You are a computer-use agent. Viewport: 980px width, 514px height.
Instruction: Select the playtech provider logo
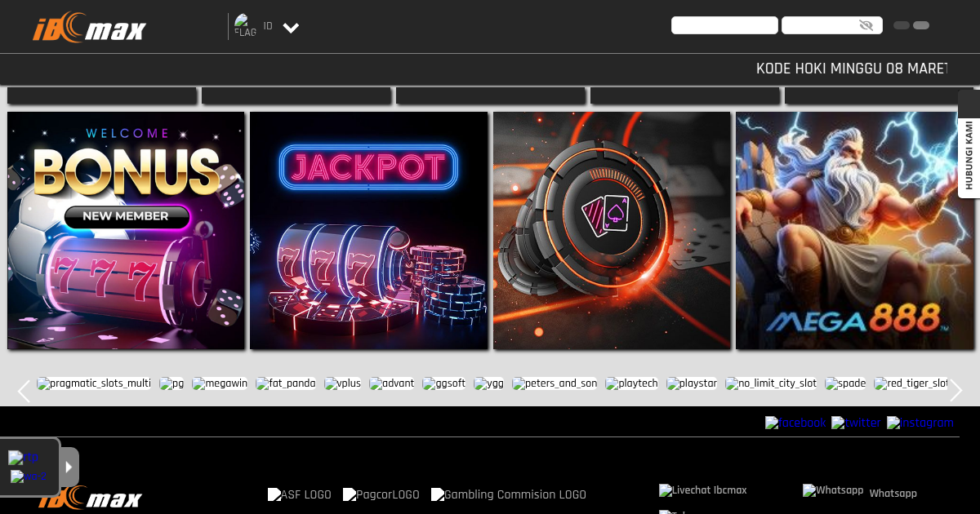632,383
